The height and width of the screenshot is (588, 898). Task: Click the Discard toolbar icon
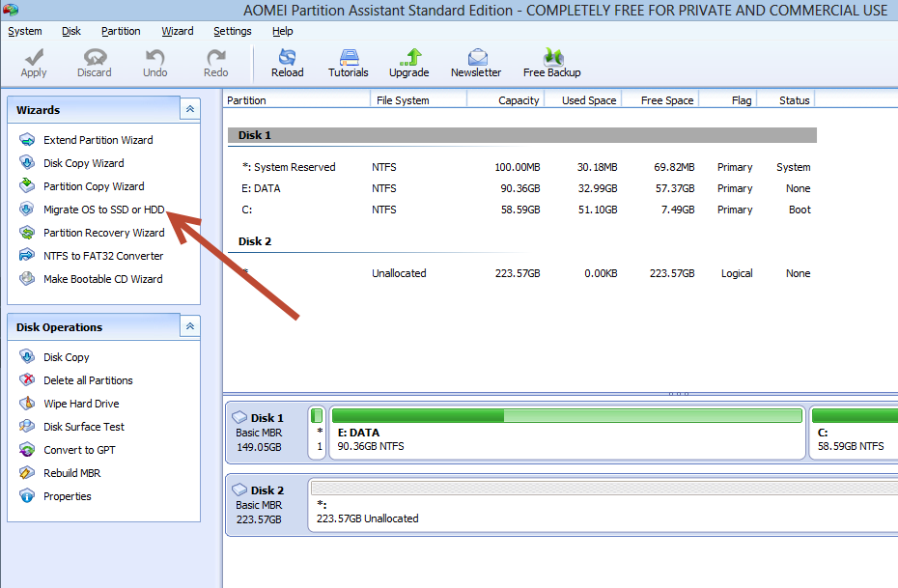pyautogui.click(x=95, y=58)
